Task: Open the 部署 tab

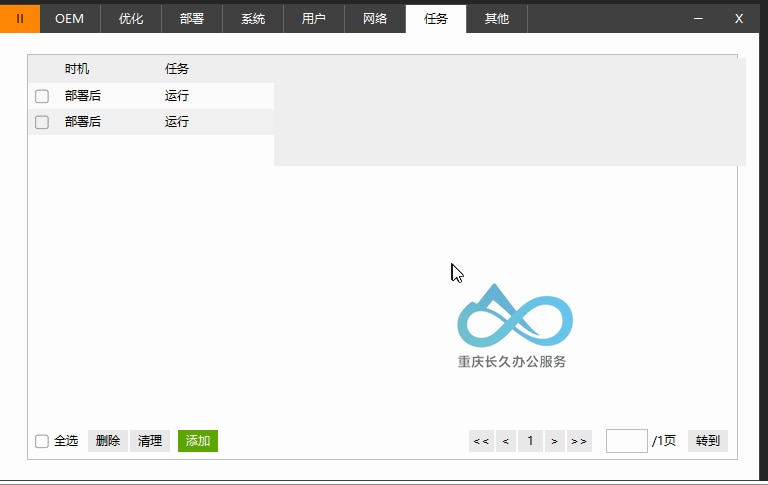Action: coord(192,19)
